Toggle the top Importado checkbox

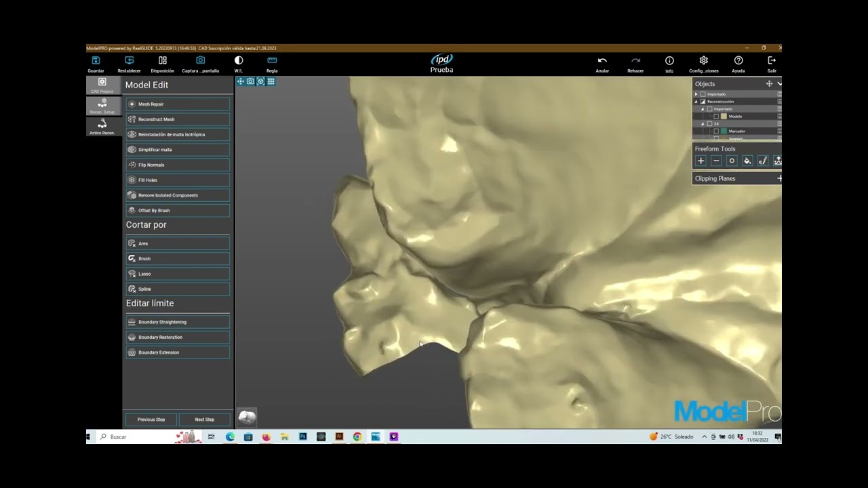click(703, 94)
